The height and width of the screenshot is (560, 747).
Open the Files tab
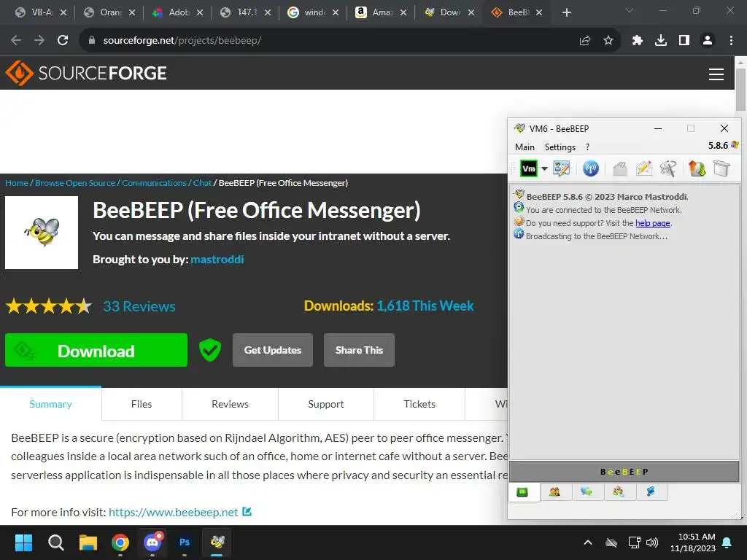pos(142,404)
